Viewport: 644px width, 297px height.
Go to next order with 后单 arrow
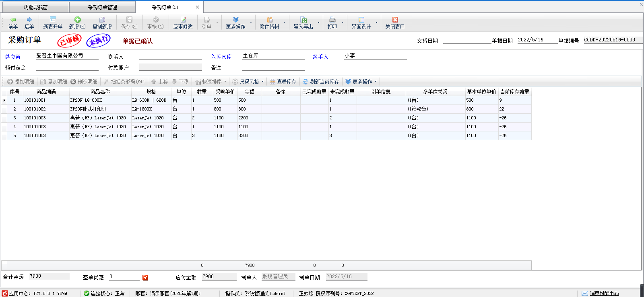pos(29,20)
